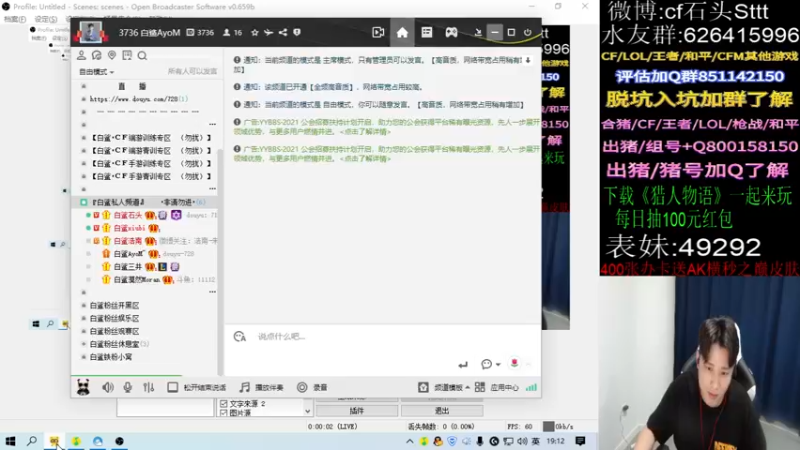Screen dimensions: 800x450
Task: Mute speaker in YY bottom bar
Action: [x=108, y=387]
